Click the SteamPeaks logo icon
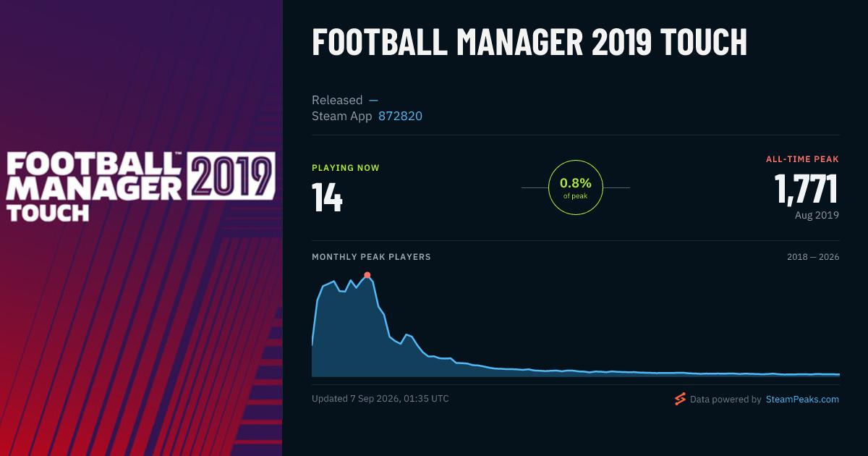The height and width of the screenshot is (456, 868). point(679,399)
